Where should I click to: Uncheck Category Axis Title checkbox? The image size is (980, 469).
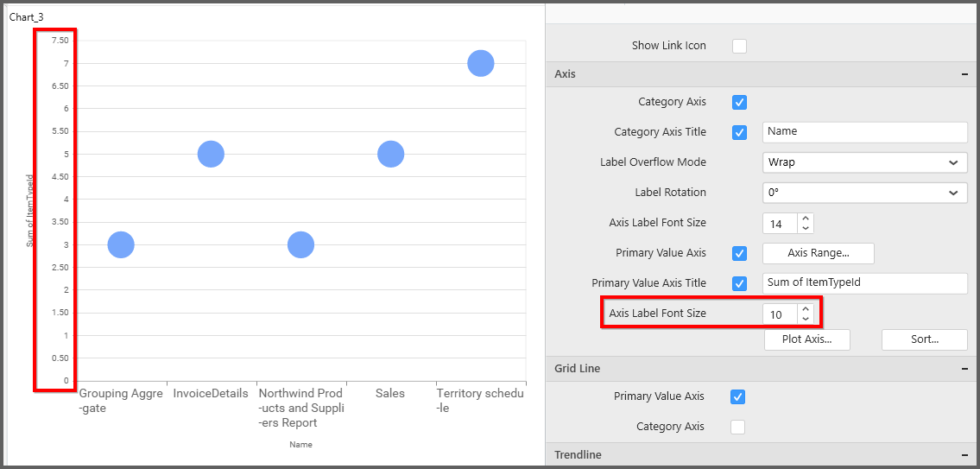coord(739,132)
